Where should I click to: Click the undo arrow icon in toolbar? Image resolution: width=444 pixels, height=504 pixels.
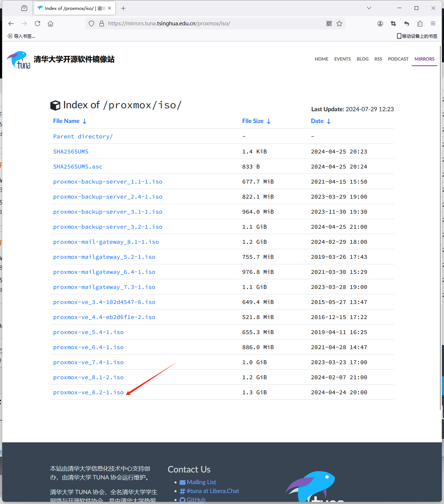(407, 23)
